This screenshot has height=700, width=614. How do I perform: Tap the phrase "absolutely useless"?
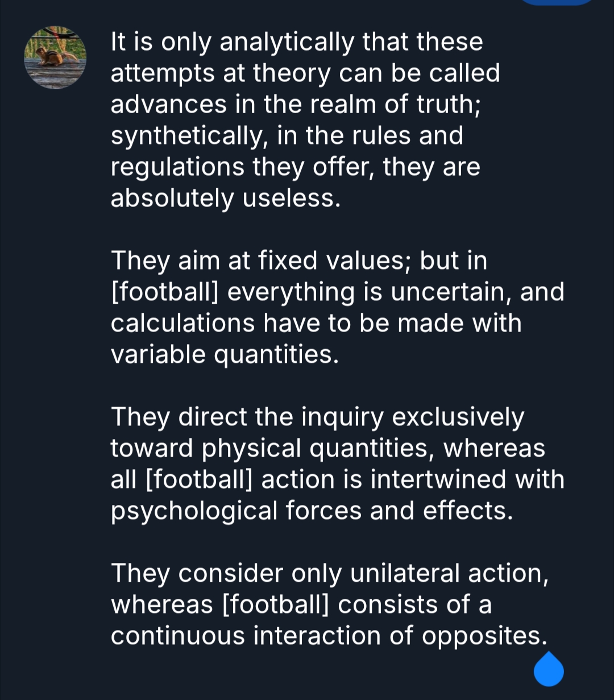click(x=225, y=198)
